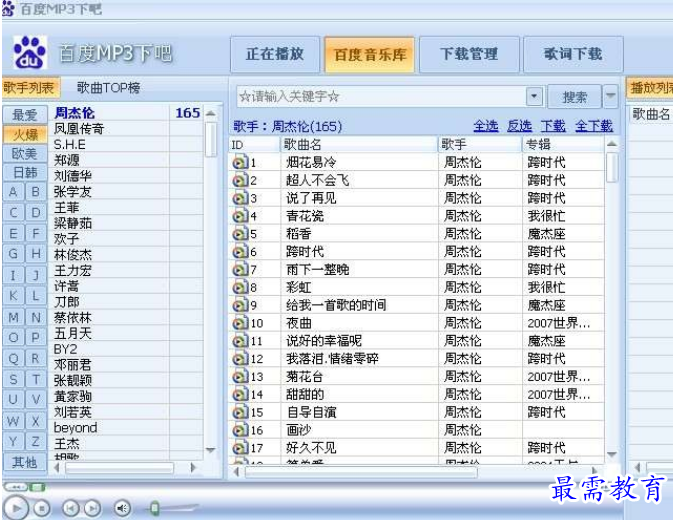673x520 pixels.
Task: Sort by 专辑 column header
Action: [x=562, y=145]
